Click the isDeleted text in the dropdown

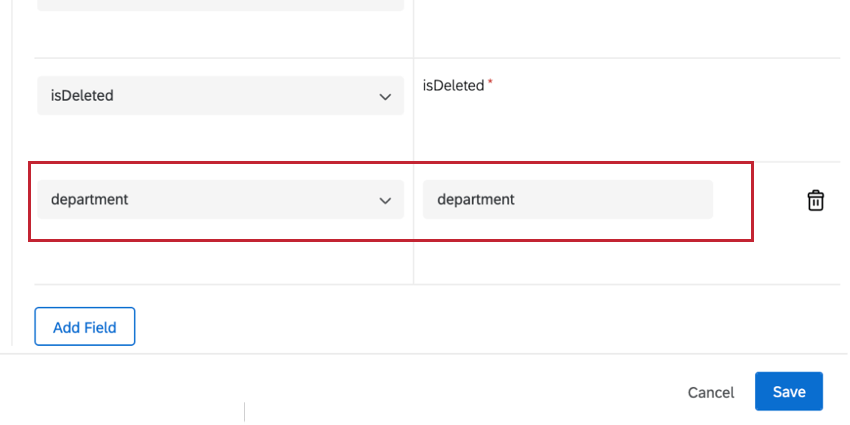pyautogui.click(x=82, y=95)
